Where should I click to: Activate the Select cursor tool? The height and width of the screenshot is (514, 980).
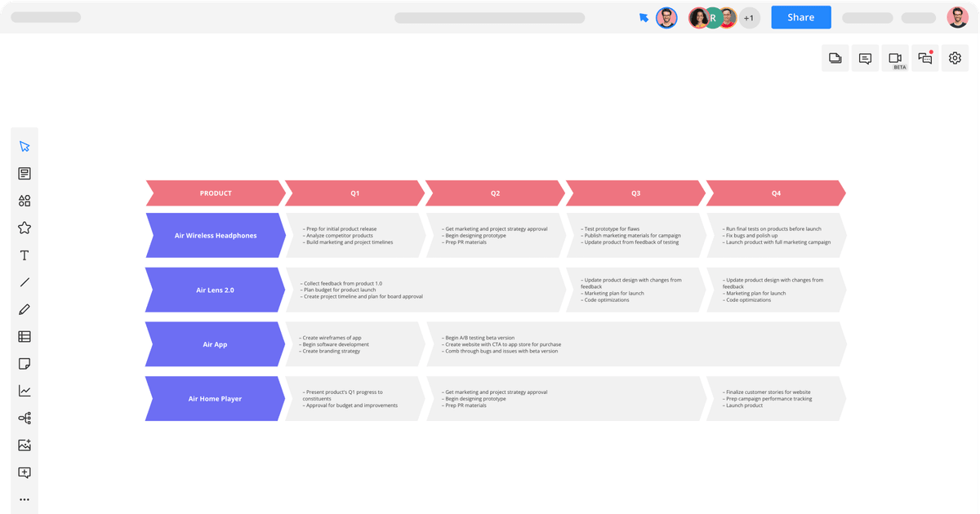tap(24, 145)
